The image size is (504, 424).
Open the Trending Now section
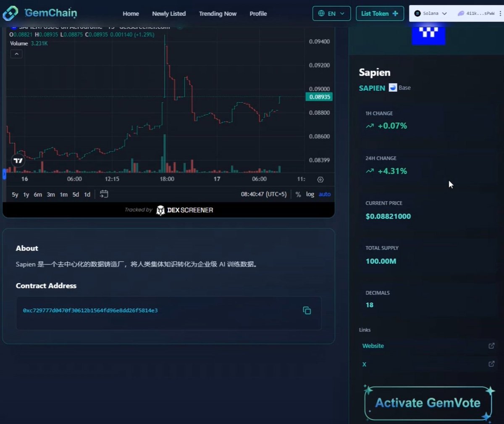[x=218, y=14]
